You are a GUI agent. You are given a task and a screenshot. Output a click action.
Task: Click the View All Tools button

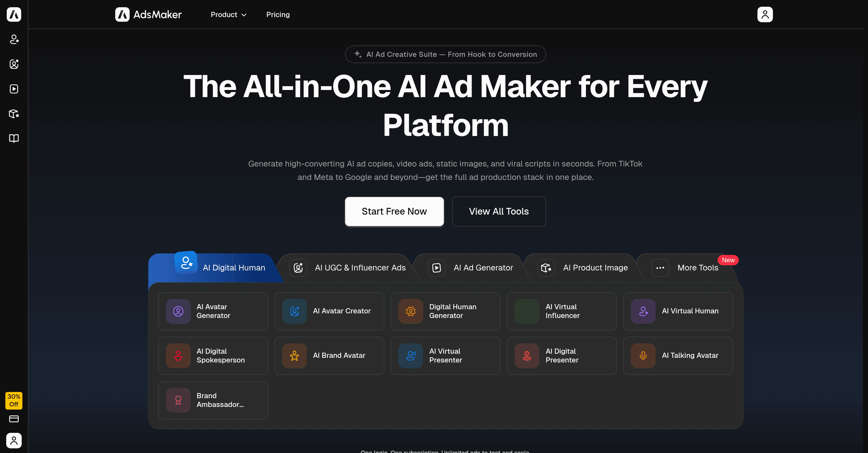(499, 212)
